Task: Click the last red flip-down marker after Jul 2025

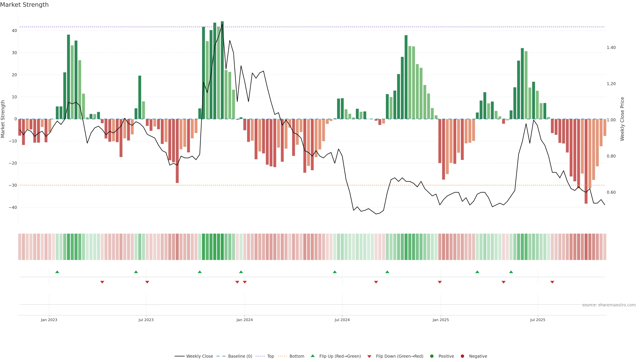Action: (552, 282)
